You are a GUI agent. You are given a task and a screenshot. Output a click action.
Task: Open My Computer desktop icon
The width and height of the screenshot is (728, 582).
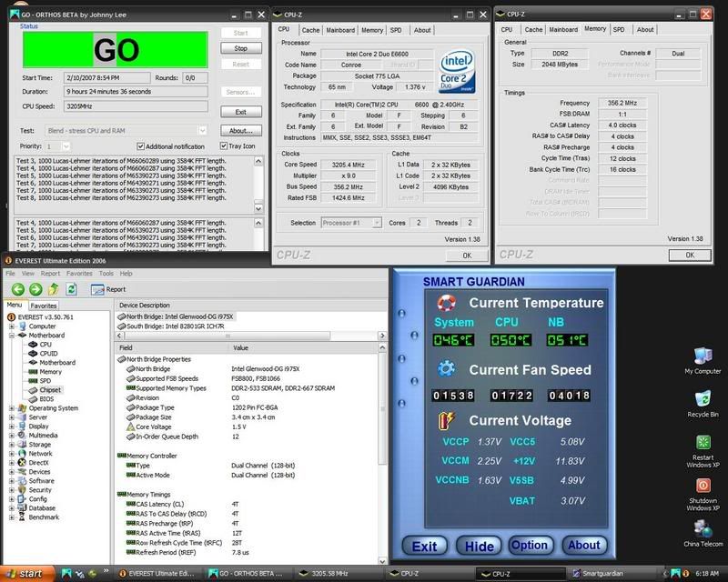coord(702,356)
